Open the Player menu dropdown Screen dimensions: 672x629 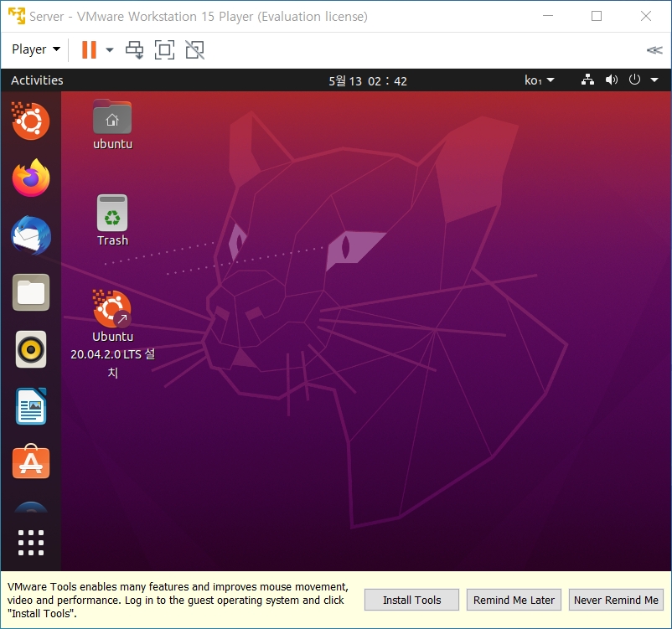(x=35, y=49)
